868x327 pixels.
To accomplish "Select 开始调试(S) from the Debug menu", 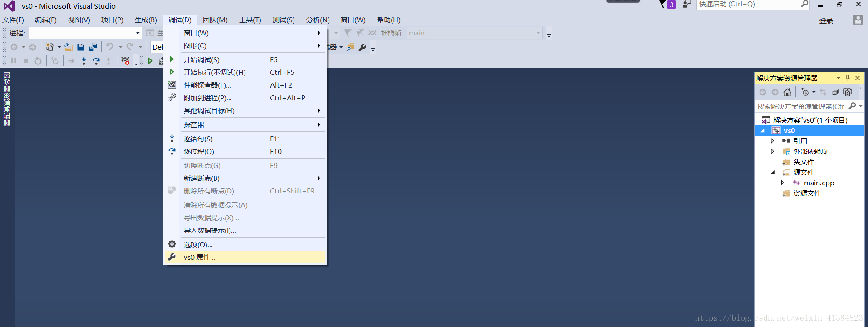I will 245,59.
